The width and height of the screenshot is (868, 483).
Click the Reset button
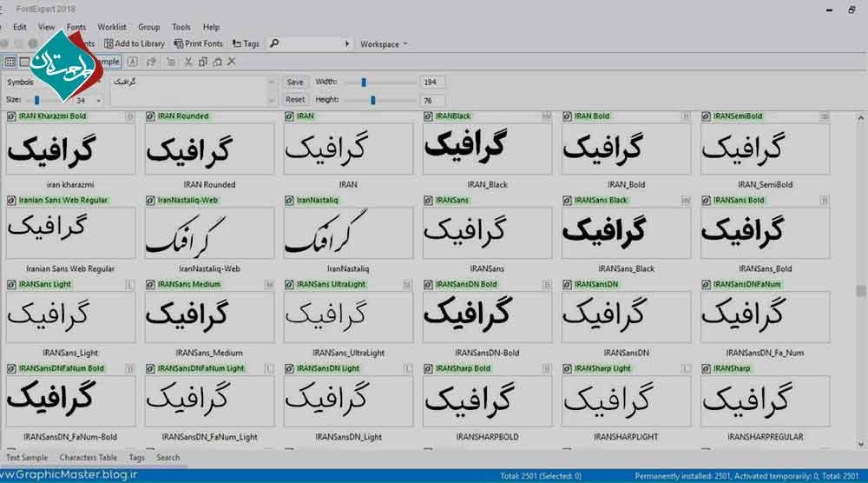click(x=295, y=100)
